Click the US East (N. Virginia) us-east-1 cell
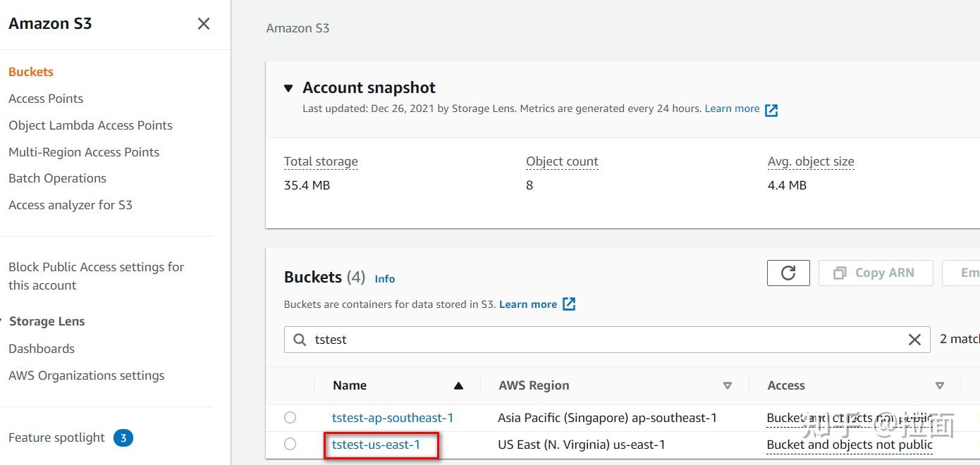Image resolution: width=980 pixels, height=465 pixels. pyautogui.click(x=582, y=445)
